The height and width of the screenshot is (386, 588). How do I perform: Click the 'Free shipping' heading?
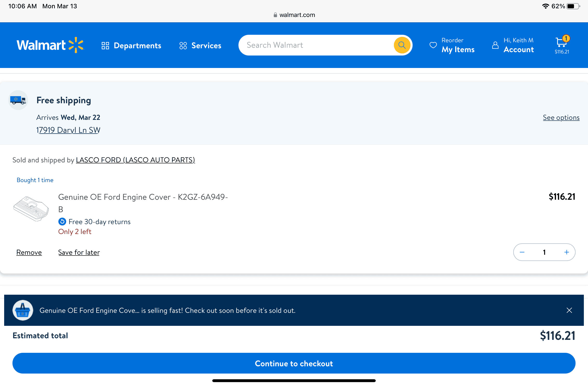(x=64, y=100)
